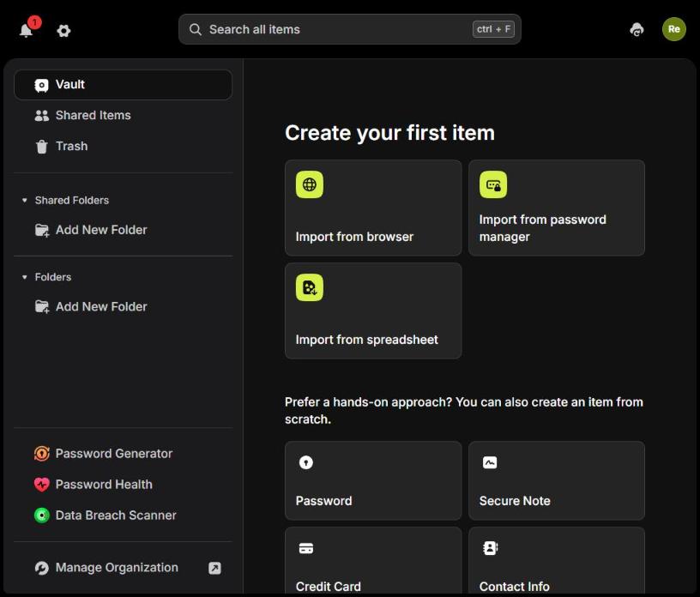Image resolution: width=700 pixels, height=597 pixels.
Task: Click the ctrl + F shortcut badge
Action: 493,29
